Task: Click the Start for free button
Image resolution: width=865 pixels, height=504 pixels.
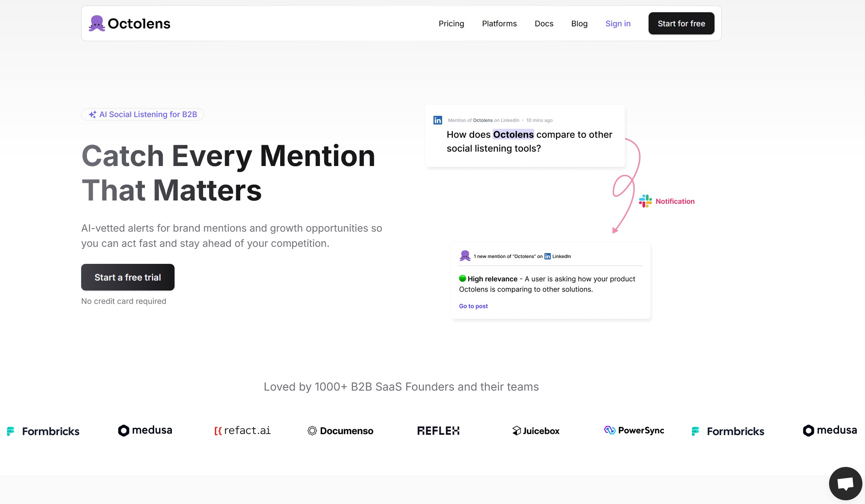Action: point(681,23)
